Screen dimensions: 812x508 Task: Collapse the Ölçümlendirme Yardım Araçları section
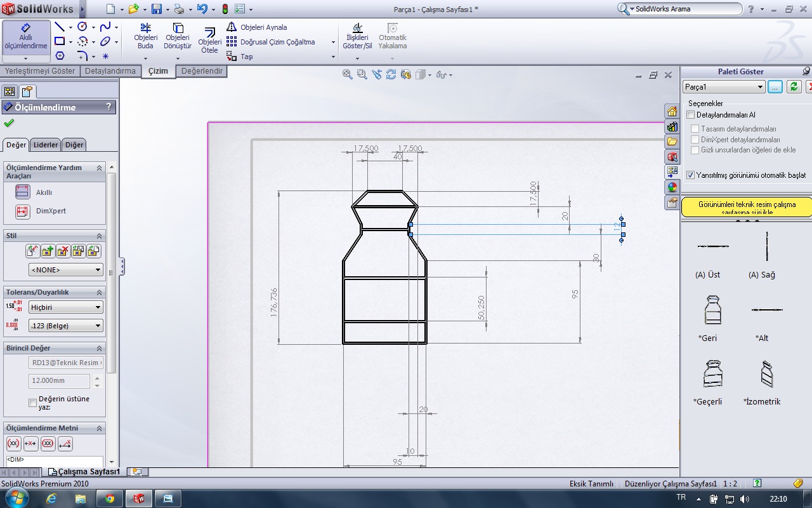pos(99,168)
